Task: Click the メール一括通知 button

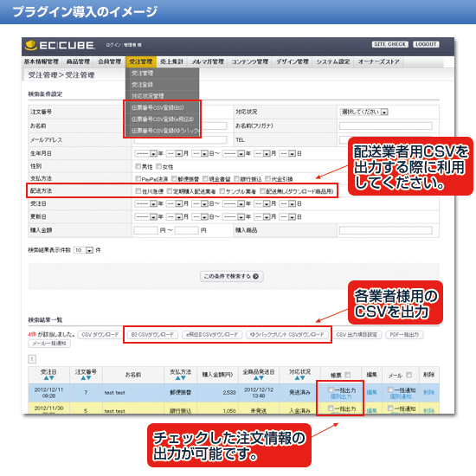Action: coord(49,344)
